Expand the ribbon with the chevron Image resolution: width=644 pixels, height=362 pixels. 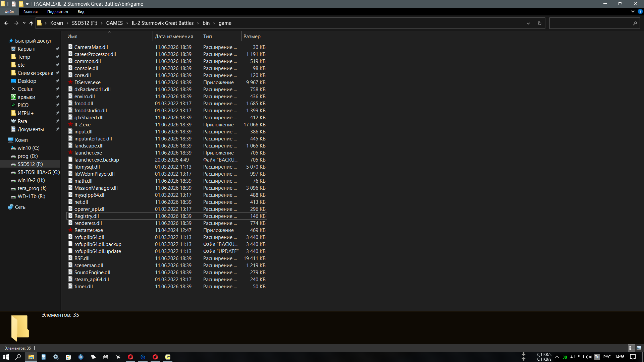tap(633, 11)
